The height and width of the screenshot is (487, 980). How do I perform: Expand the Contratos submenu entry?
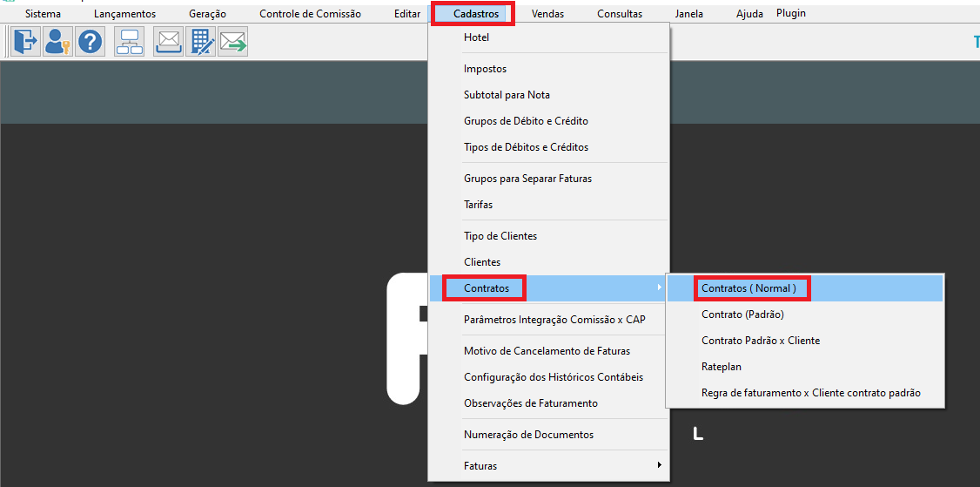pos(548,288)
